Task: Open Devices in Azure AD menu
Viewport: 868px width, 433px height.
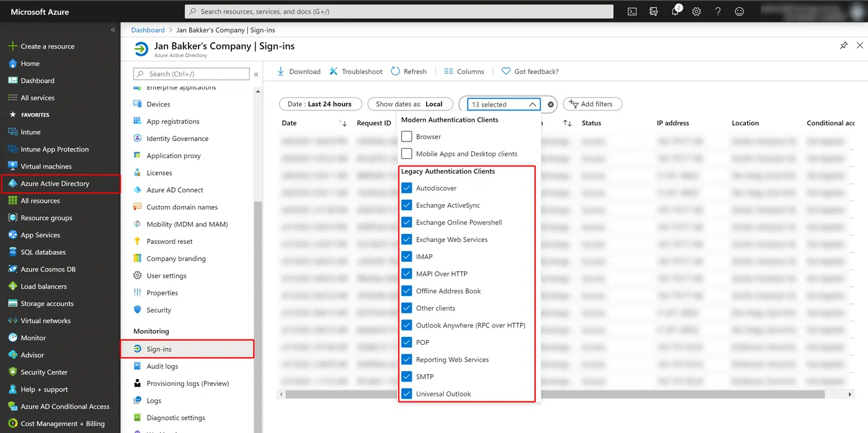Action: [x=158, y=104]
